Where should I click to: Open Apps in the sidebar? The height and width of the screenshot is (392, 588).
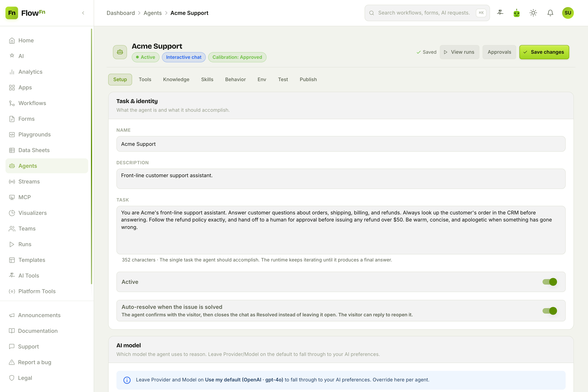click(47, 87)
